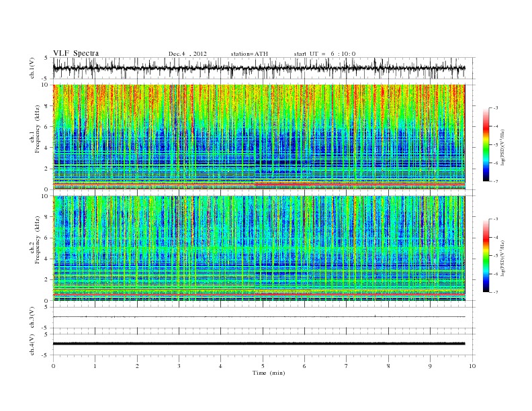Click the "Time (min)" axis label
This screenshot has width=532, height=411.
[x=269, y=373]
